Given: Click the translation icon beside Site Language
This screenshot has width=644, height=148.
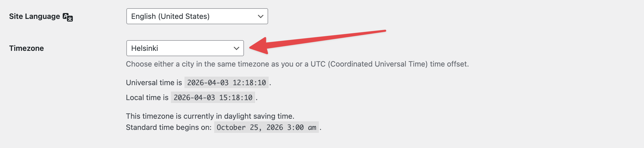Looking at the screenshot, I should click(x=68, y=17).
